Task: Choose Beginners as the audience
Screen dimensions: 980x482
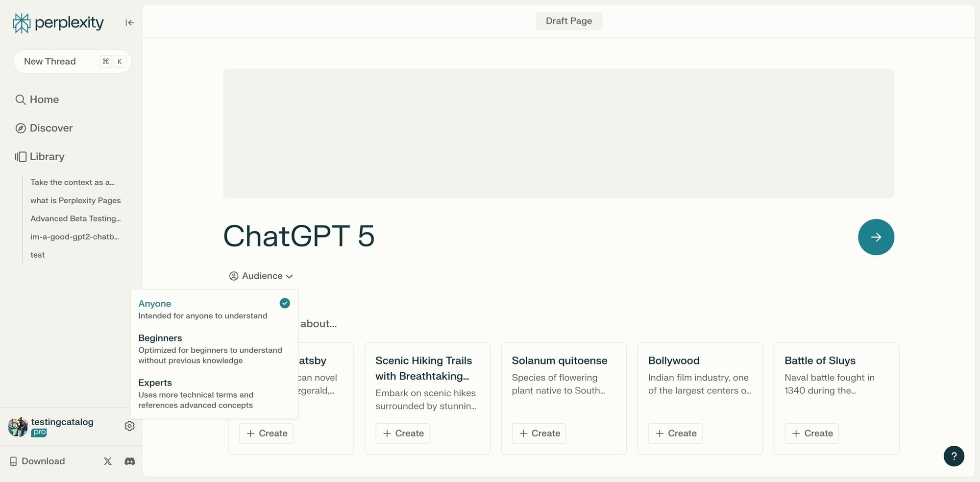Action: click(160, 338)
